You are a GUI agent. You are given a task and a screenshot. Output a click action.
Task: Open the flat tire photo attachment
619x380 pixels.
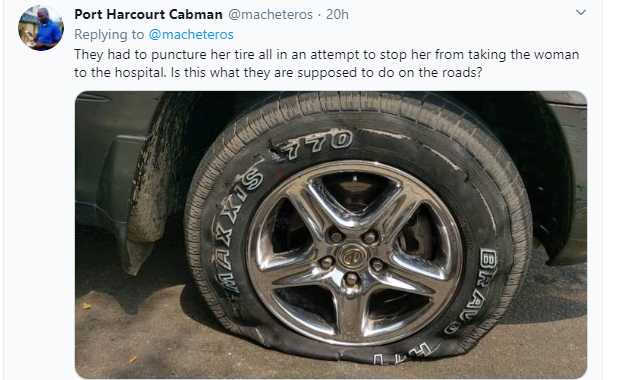(x=331, y=235)
